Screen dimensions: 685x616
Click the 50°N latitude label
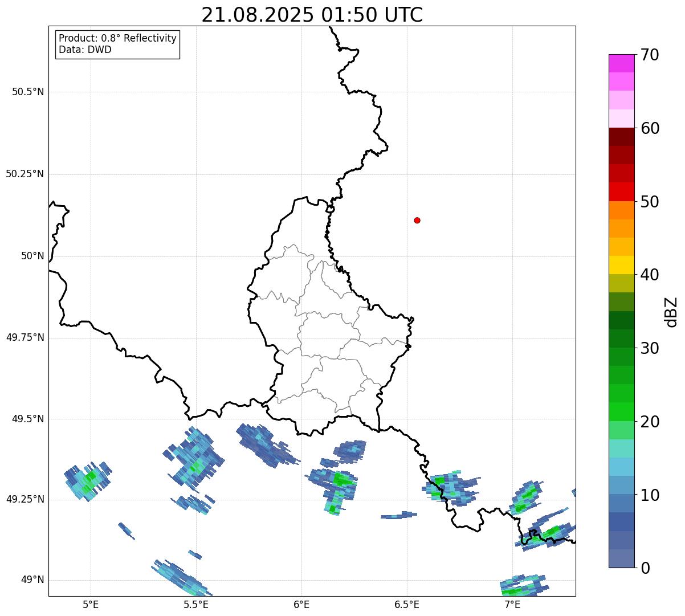[x=32, y=256]
